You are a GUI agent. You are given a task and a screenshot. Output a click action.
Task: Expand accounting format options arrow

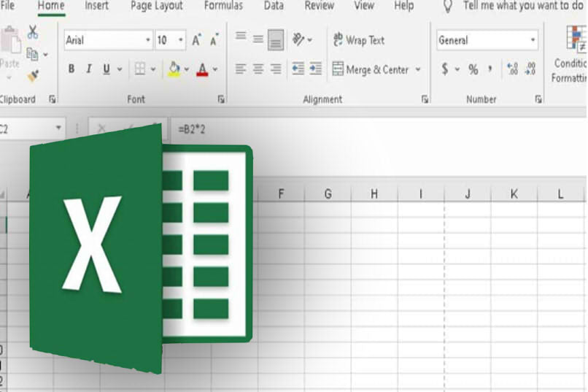(457, 69)
